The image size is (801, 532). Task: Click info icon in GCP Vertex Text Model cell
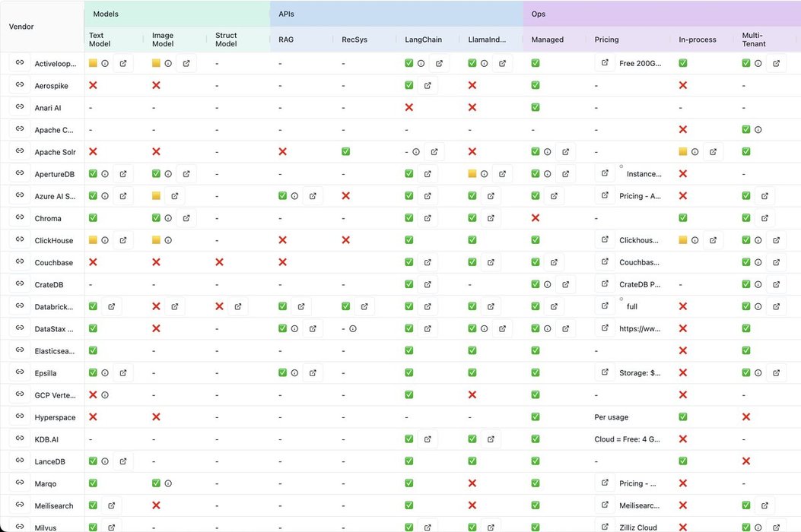105,394
